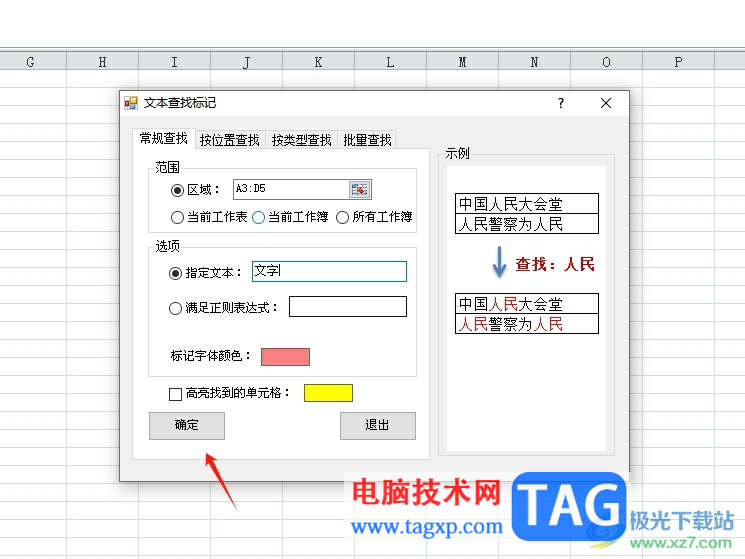Switch to the 常规查找 tab
The image size is (745, 559).
coord(163,139)
